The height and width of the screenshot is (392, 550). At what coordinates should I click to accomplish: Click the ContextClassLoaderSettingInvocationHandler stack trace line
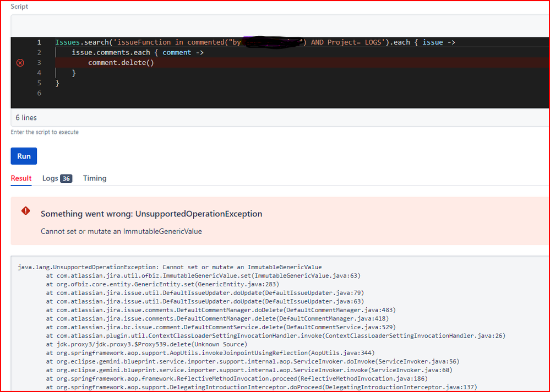click(x=276, y=336)
